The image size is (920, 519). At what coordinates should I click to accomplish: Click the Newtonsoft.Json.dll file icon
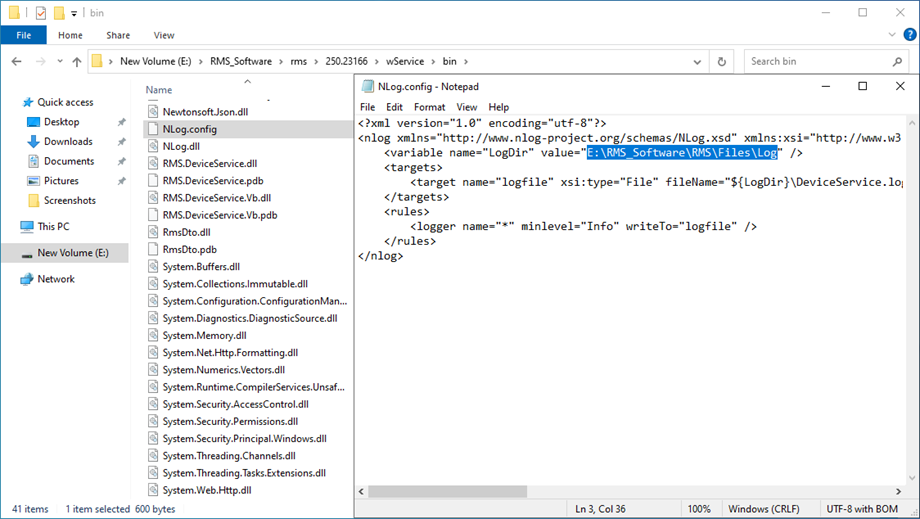coord(153,111)
